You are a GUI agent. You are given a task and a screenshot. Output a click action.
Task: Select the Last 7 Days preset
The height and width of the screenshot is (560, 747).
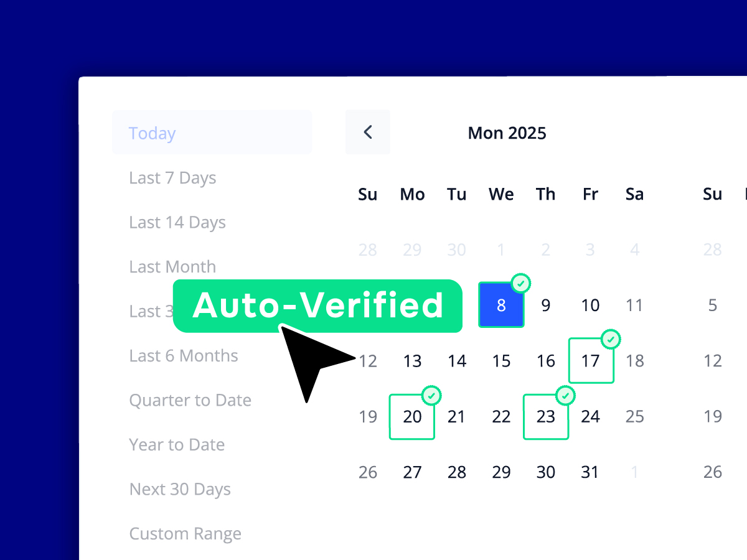point(172,177)
